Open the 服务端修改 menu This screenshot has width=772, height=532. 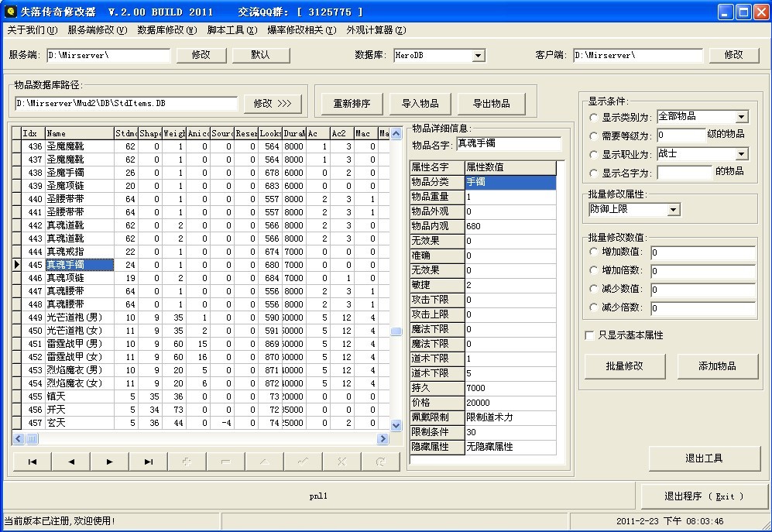[97, 30]
